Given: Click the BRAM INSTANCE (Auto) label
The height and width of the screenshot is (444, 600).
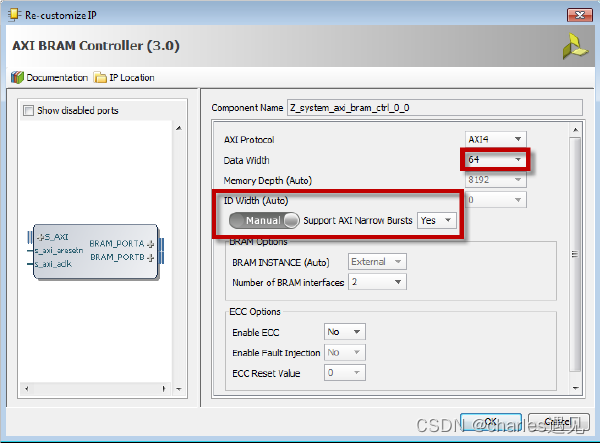Looking at the screenshot, I should 280,263.
